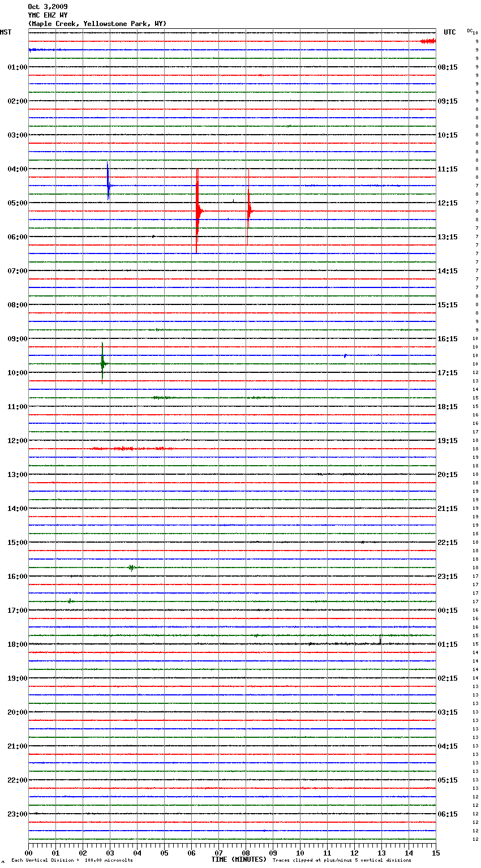Click the x-axis minute label '13'
Viewport: 481px width, 868px height.
pos(381,853)
